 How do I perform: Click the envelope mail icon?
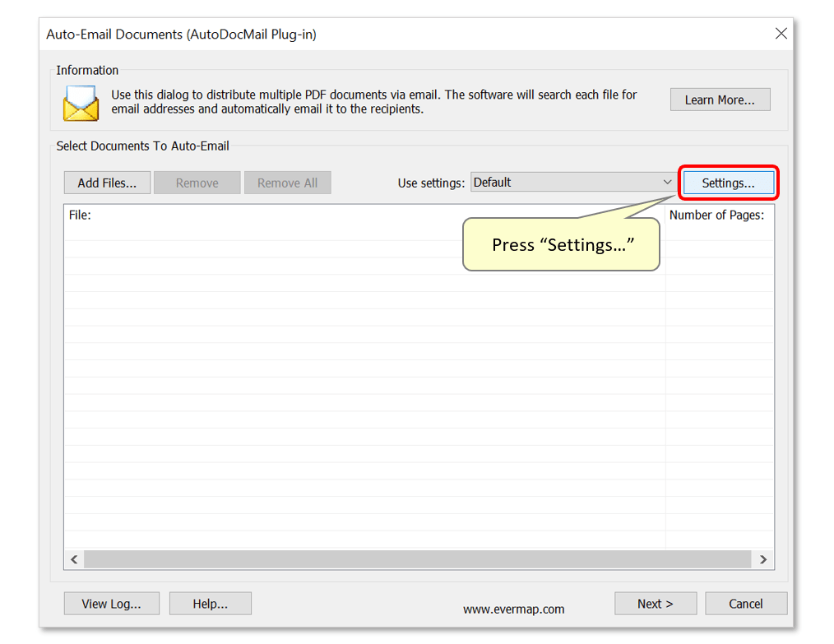(81, 103)
